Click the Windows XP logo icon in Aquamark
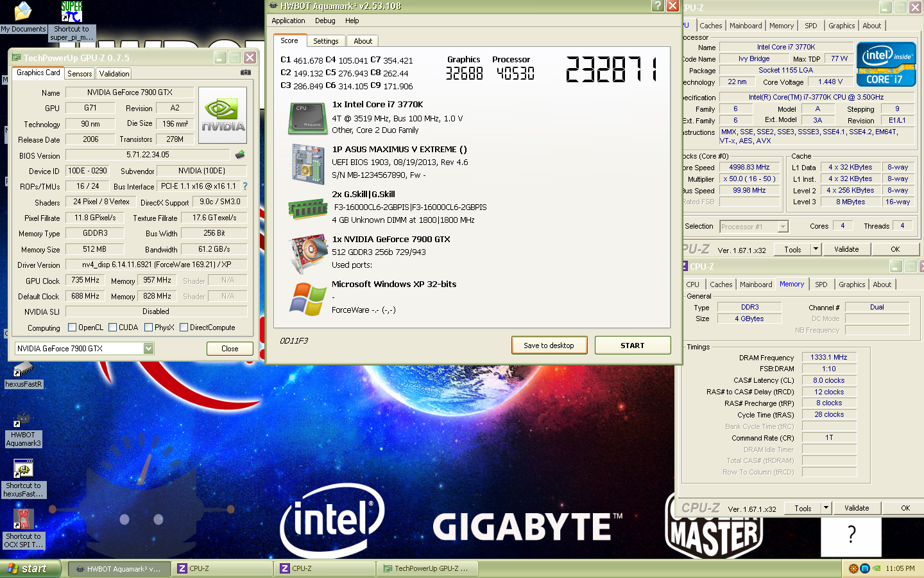Viewport: 924px width, 578px height. tap(308, 299)
